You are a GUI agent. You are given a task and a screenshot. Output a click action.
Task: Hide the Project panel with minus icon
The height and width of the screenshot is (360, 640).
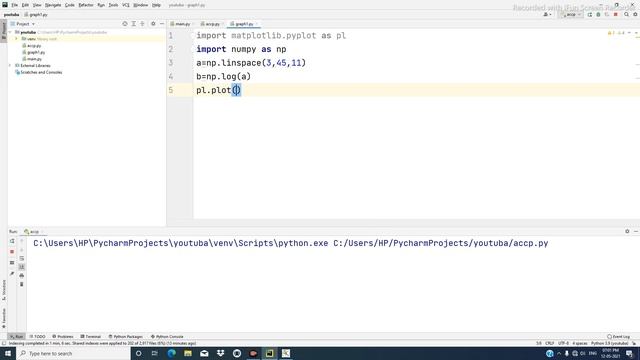162,24
